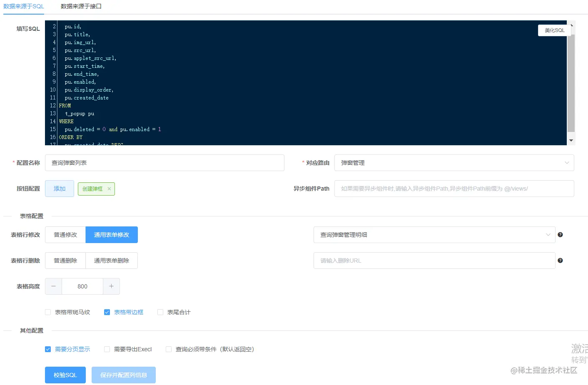Screen dimensions: 588x385
Task: Click help icon beside 查询弹窗管理明细 dropdown
Action: [x=560, y=235]
